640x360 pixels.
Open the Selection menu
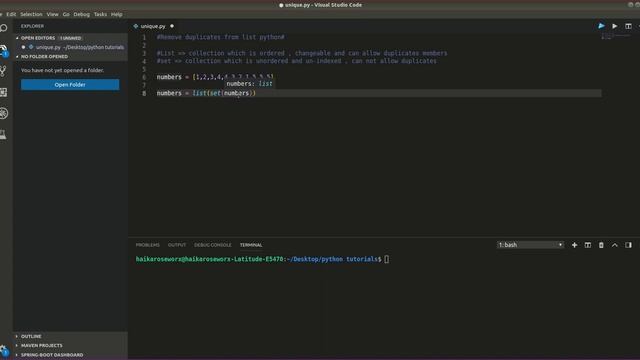point(31,14)
